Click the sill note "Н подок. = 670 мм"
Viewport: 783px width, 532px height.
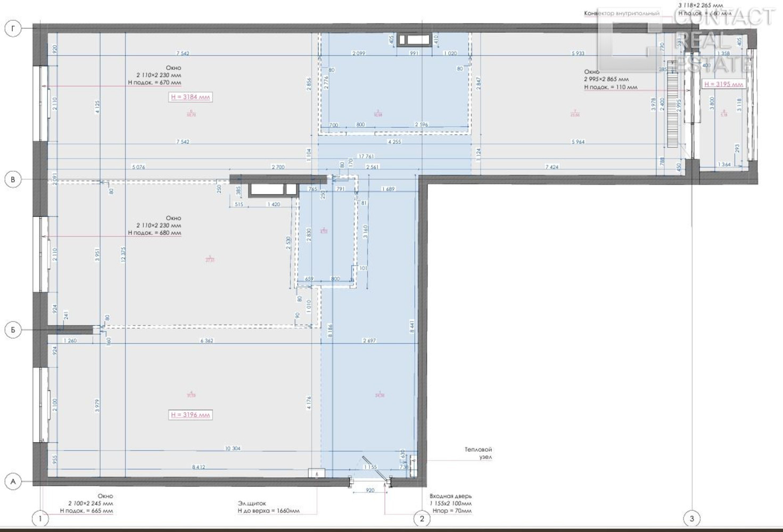(x=154, y=82)
